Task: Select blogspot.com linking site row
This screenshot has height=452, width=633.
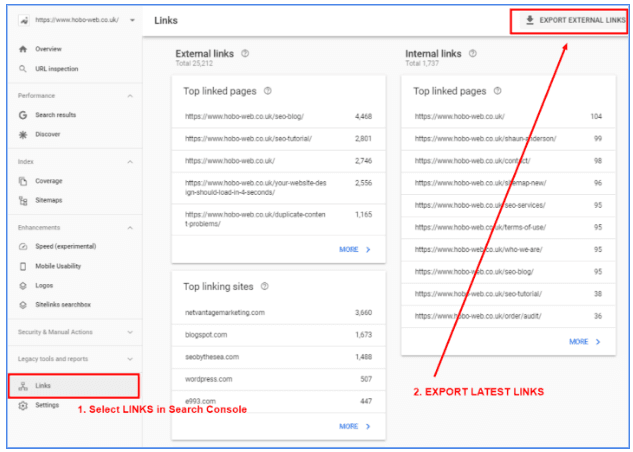Action: tap(279, 335)
